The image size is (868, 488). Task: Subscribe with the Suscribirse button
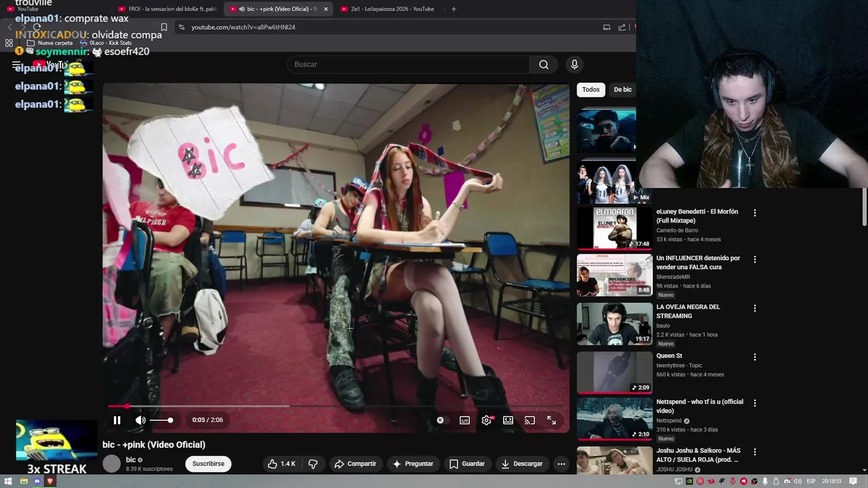[208, 464]
